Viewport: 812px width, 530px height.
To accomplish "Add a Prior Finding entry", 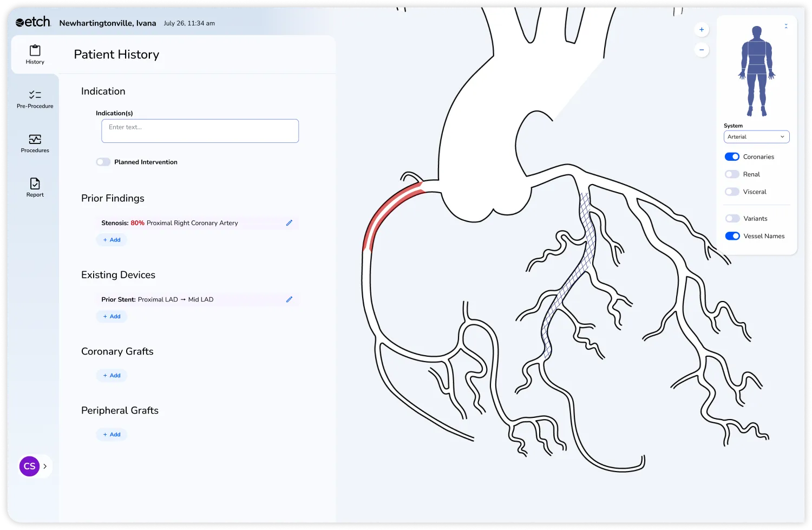I will [112, 239].
